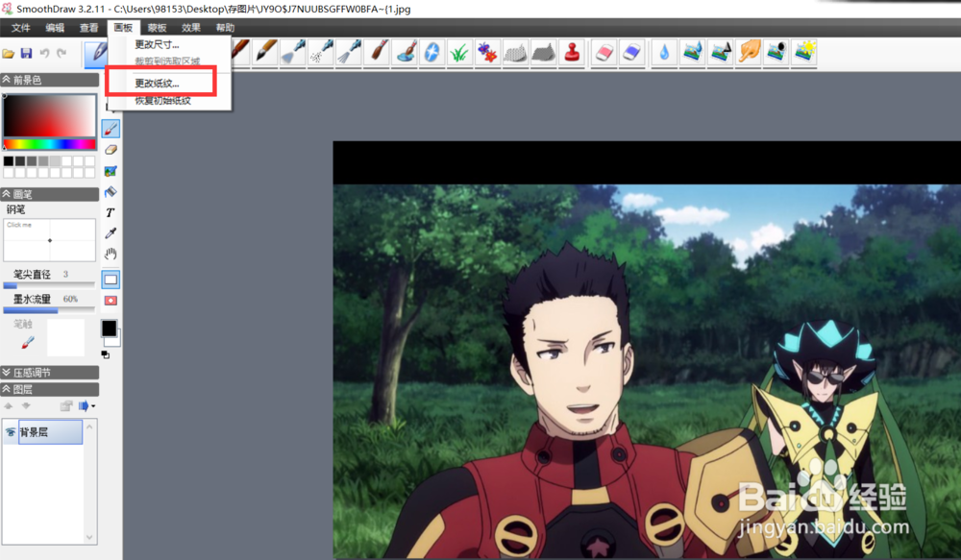The image size is (961, 560).
Task: Select the picture burn darken tool
Action: coord(776,52)
